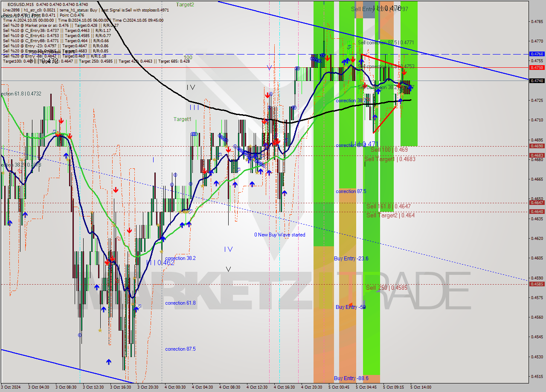This screenshot has width=546, height=392.
Task: Click the 'Sell %10 @ C_Entry61: 0.4753' info line
Action: click(x=57, y=35)
